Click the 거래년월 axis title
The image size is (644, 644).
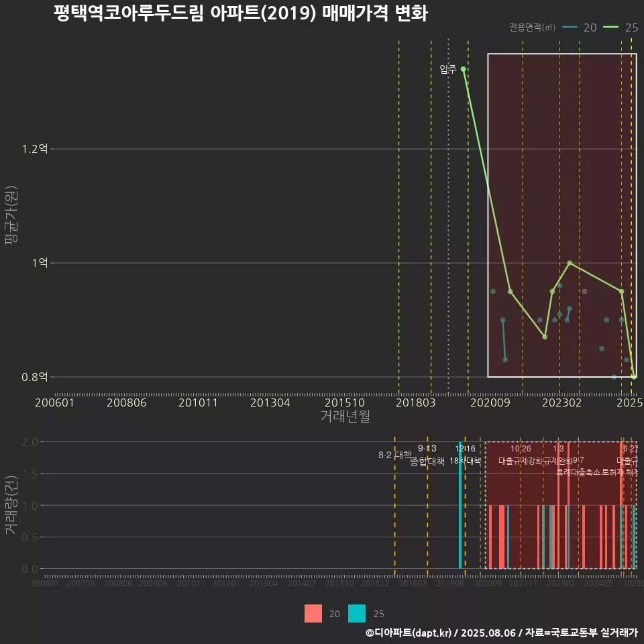pyautogui.click(x=345, y=416)
